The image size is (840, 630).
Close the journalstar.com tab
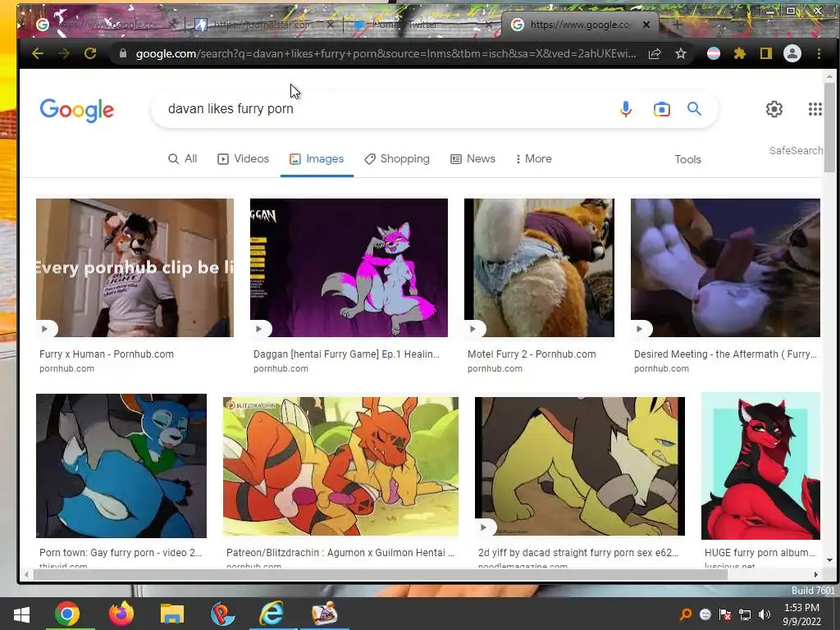click(331, 25)
